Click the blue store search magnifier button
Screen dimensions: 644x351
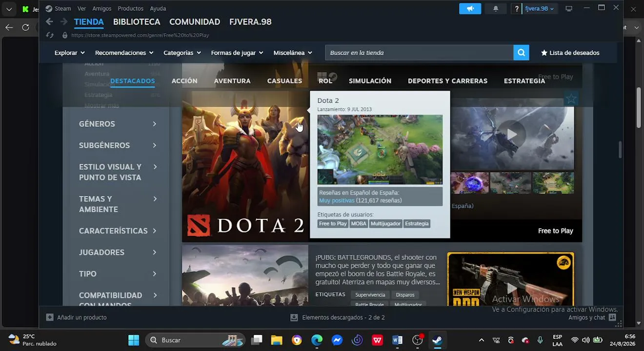click(521, 53)
